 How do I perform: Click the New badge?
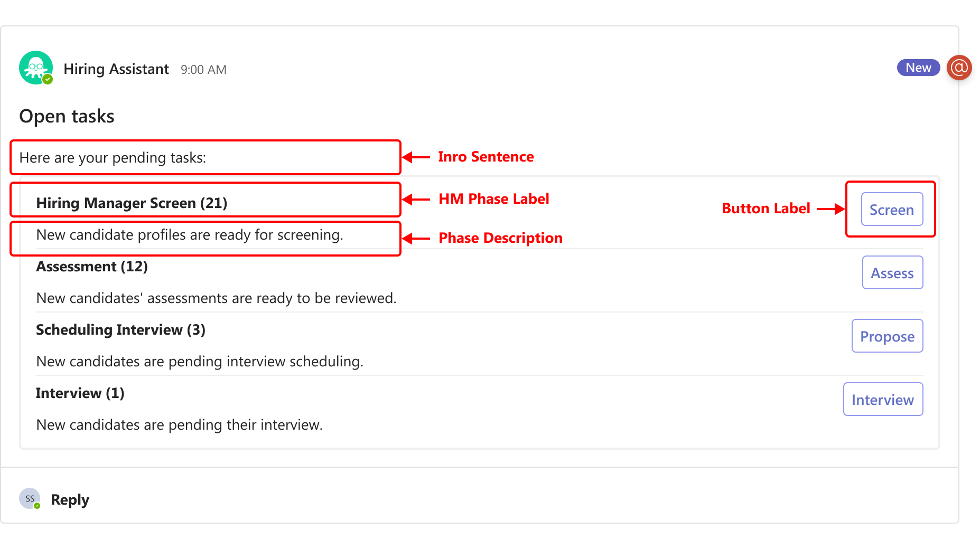click(x=918, y=68)
